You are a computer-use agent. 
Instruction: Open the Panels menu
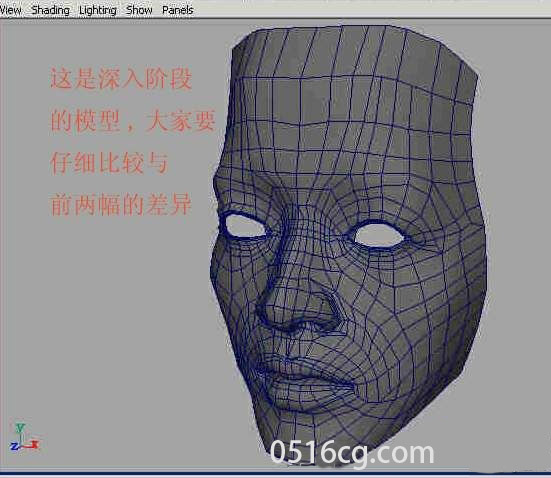pos(178,10)
